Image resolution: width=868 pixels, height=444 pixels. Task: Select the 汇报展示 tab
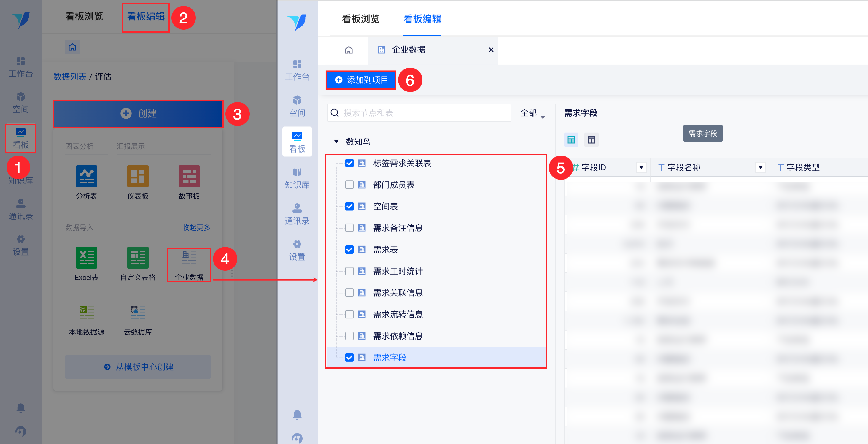pos(131,146)
